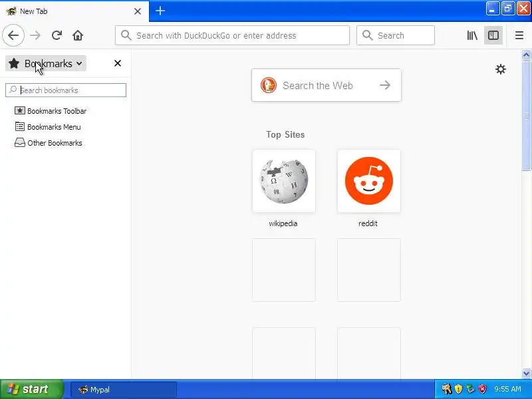This screenshot has width=532, height=399.
Task: Focus the Search bookmarks field
Action: [66, 90]
